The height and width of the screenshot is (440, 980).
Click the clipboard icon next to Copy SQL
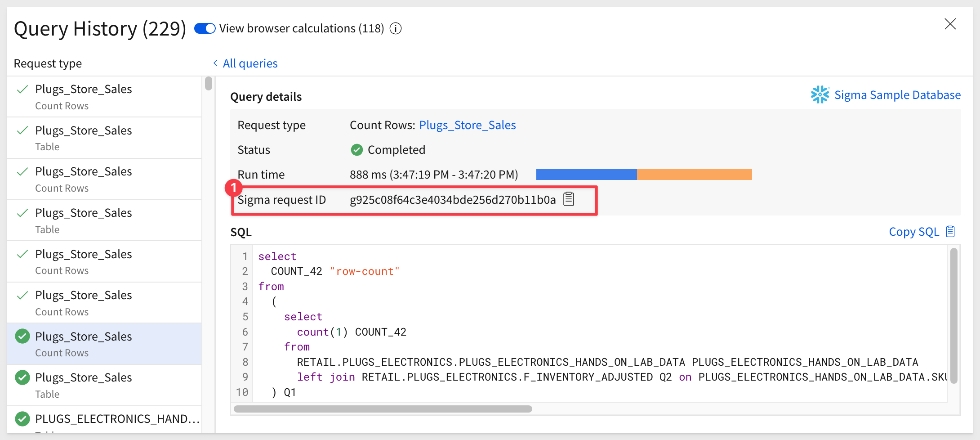[950, 231]
